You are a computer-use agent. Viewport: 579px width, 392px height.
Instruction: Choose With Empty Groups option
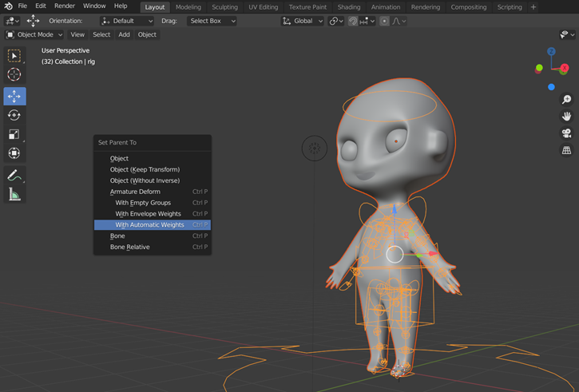coord(153,203)
